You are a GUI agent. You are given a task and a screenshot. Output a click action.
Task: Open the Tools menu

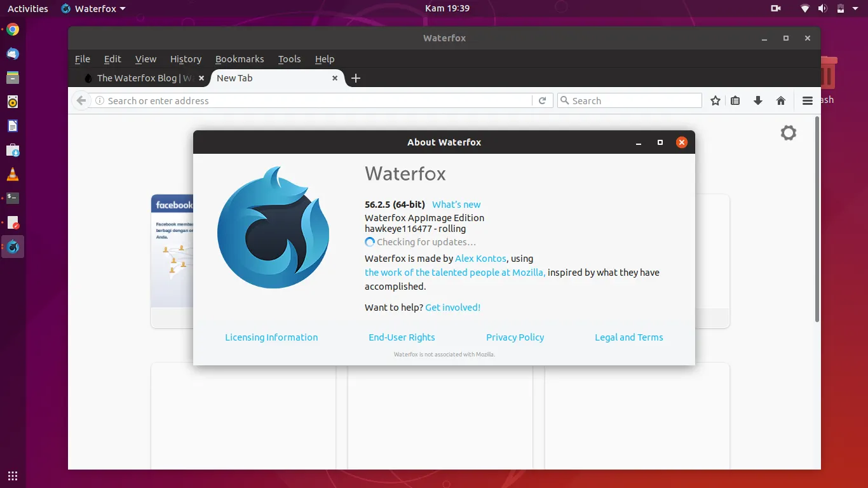pos(289,59)
